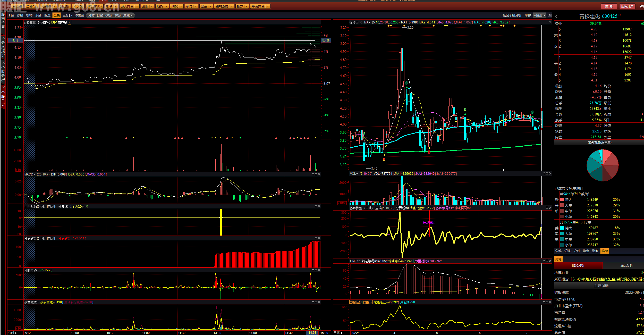Select the 全景 view mode

57,15
